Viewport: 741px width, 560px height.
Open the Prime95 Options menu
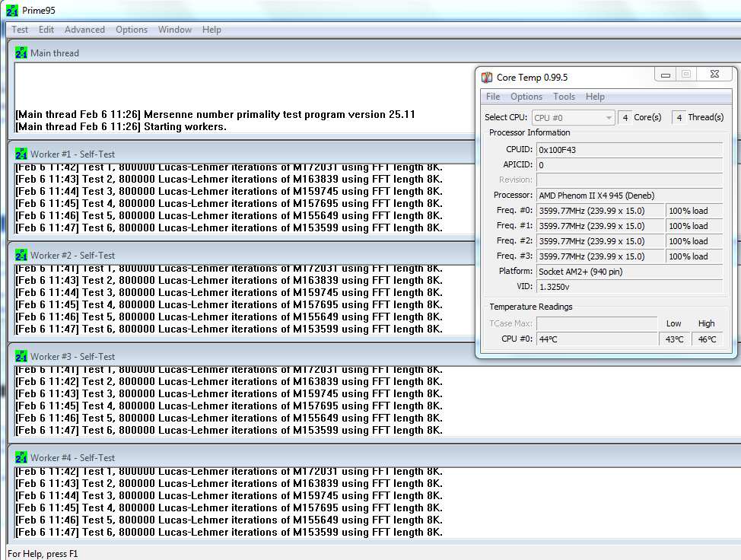(x=132, y=30)
